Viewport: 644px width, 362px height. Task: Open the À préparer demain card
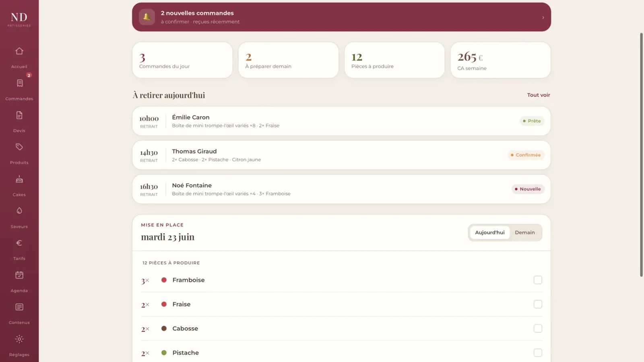click(x=288, y=60)
